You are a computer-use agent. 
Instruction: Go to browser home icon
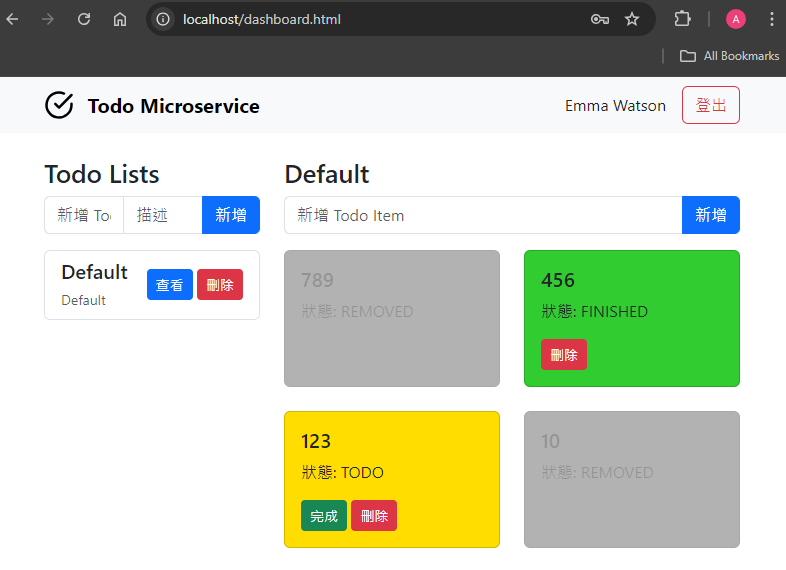pyautogui.click(x=120, y=19)
